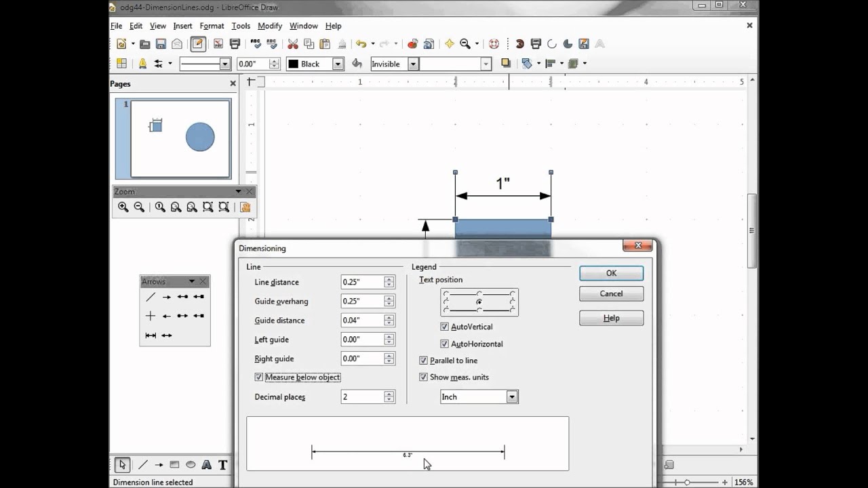Click the Help lifebuoy icon
868x488 pixels.
tap(494, 44)
